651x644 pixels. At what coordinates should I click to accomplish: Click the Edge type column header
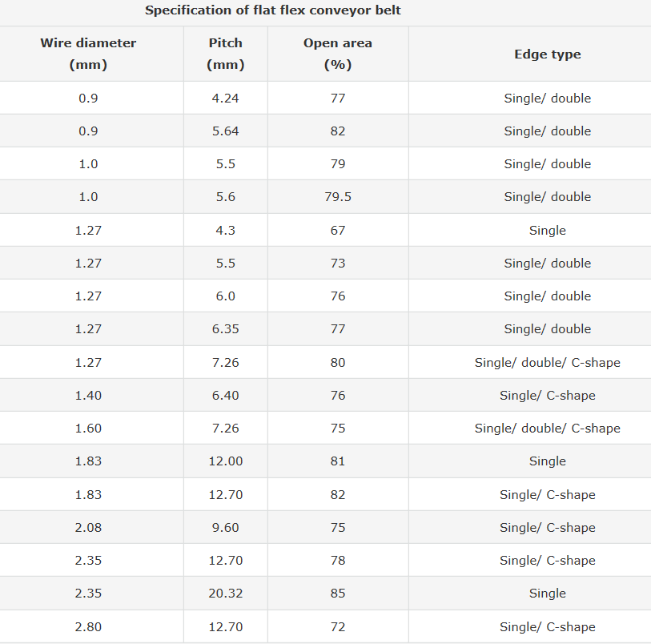click(x=547, y=54)
